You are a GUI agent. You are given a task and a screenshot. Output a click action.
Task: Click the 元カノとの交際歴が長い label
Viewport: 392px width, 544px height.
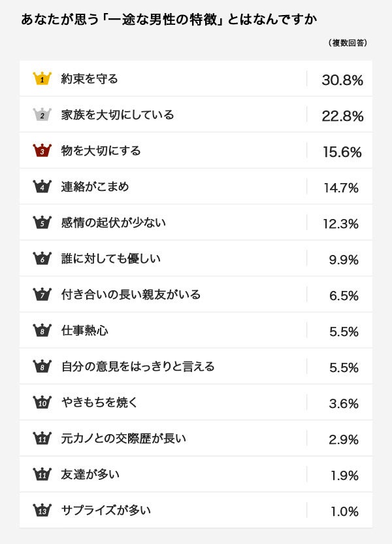tap(123, 439)
